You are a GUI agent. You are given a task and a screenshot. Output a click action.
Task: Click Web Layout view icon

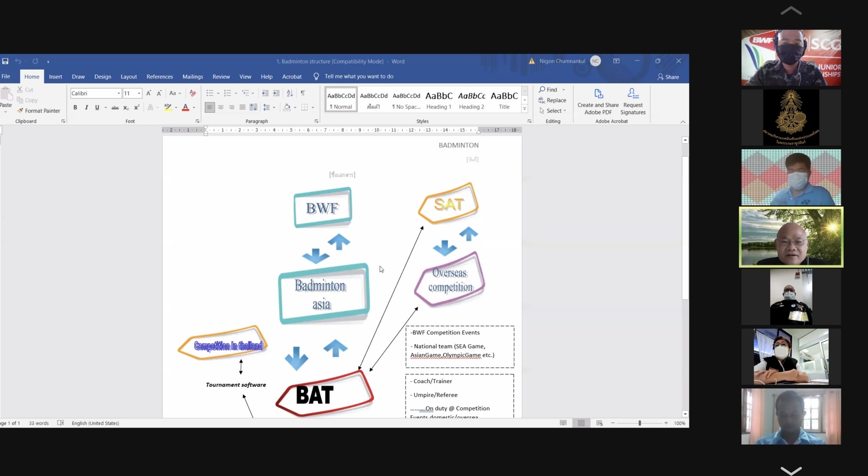[x=599, y=423]
